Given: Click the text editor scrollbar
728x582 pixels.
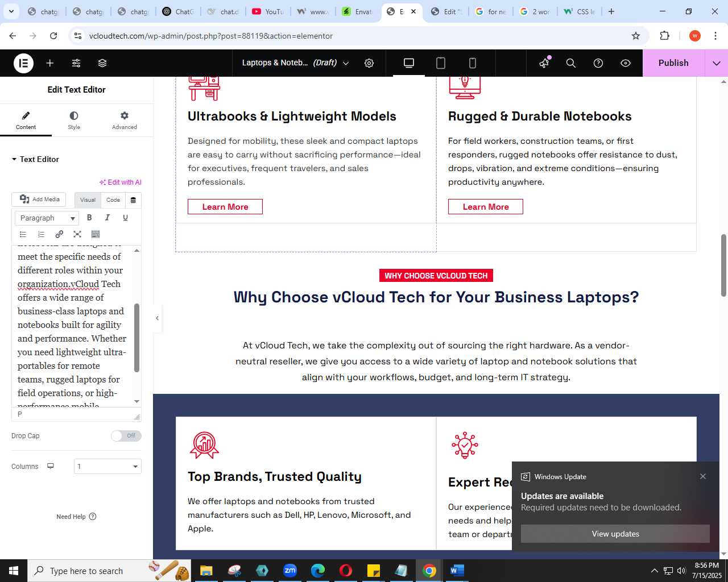Looking at the screenshot, I should (136, 338).
